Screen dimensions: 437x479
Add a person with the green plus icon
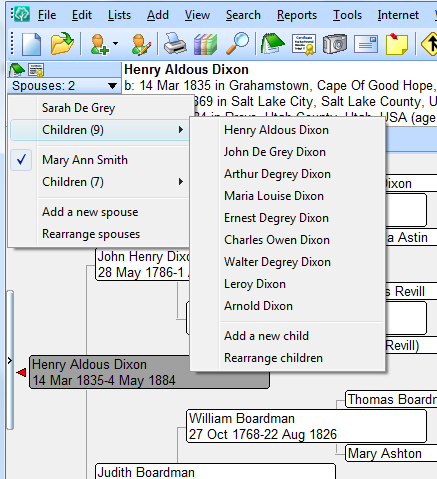coord(100,44)
